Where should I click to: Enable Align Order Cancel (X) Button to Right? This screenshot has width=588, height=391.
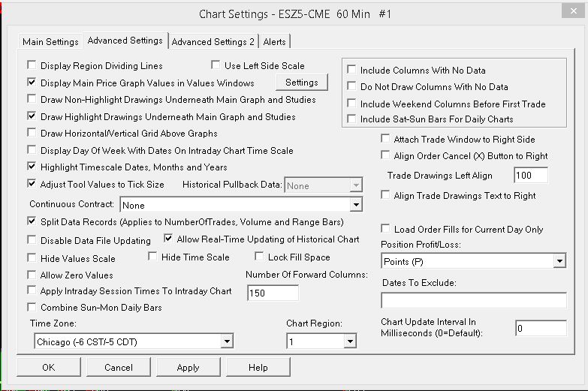tap(385, 155)
